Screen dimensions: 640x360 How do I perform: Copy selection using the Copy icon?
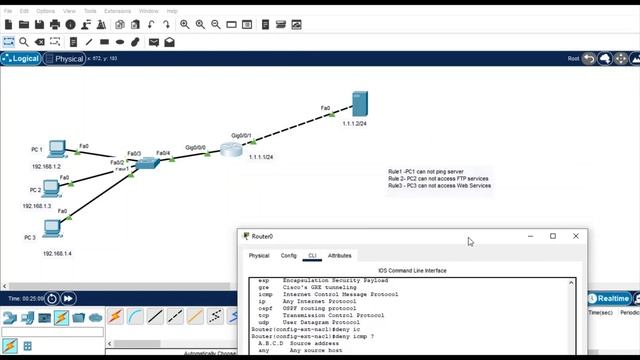click(x=120, y=24)
